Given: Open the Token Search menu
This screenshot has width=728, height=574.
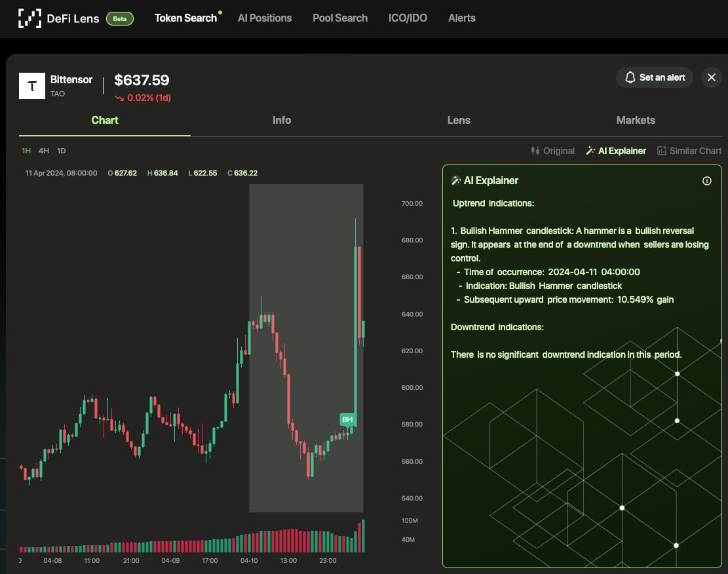Looking at the screenshot, I should 185,18.
